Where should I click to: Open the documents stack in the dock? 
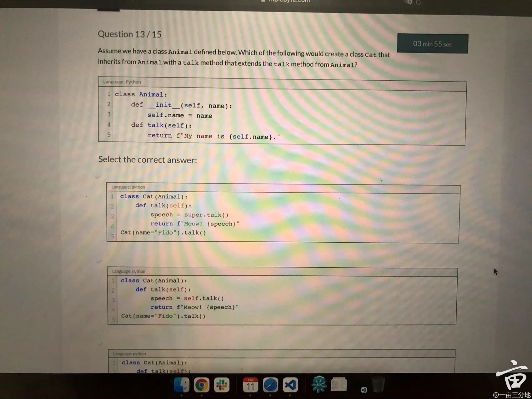point(339,385)
